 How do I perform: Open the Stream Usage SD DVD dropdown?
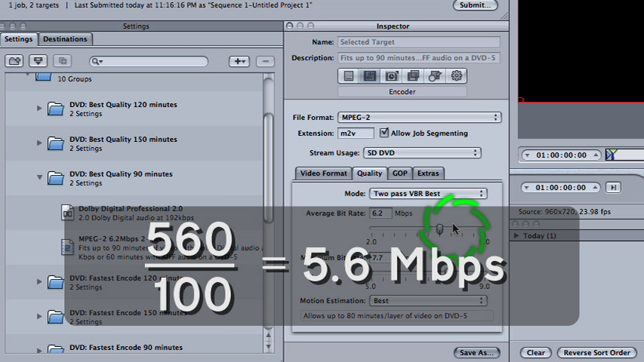(422, 152)
